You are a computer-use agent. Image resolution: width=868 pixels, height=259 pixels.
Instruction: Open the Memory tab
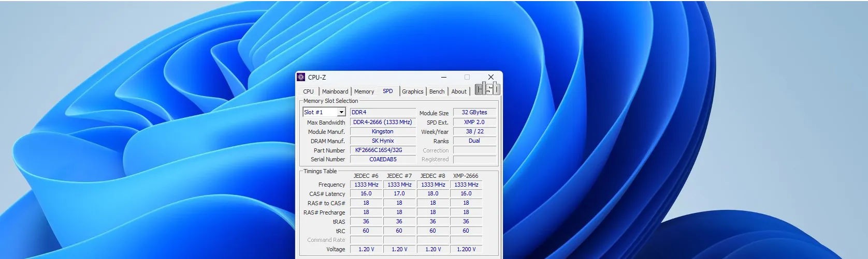[x=364, y=92]
